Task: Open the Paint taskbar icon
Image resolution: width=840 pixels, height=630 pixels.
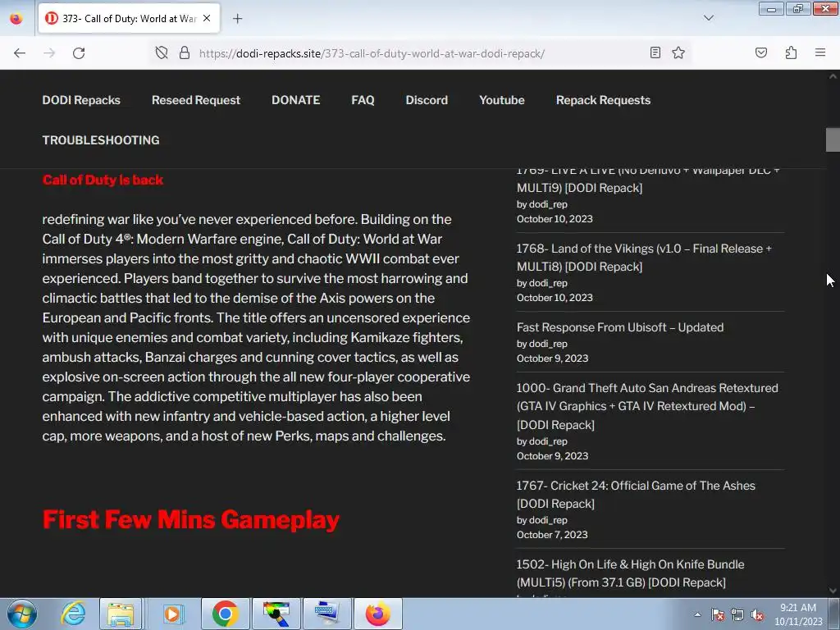Action: pos(276,614)
